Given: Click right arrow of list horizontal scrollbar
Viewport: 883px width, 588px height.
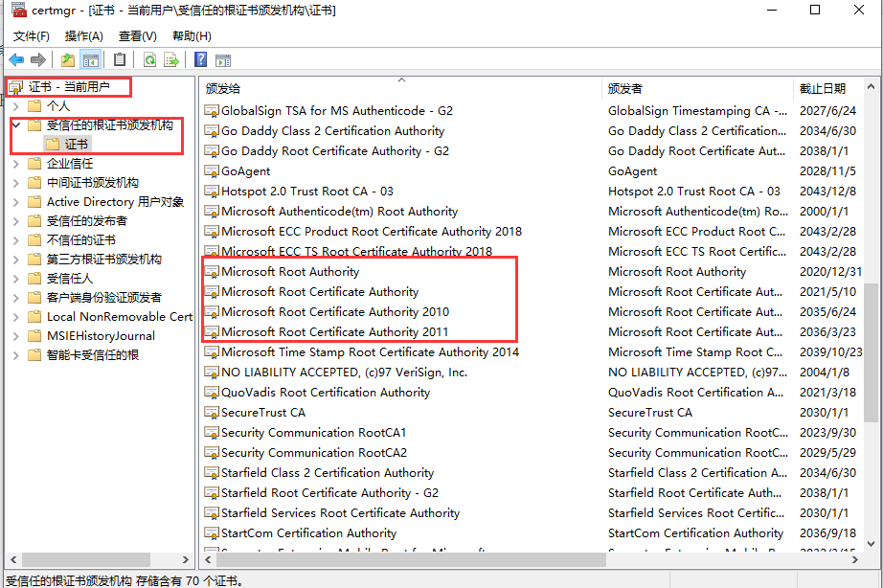Looking at the screenshot, I should (855, 559).
